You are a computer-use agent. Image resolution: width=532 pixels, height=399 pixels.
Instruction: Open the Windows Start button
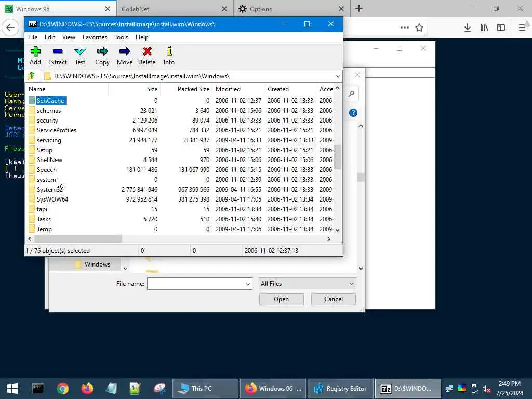tap(12, 389)
